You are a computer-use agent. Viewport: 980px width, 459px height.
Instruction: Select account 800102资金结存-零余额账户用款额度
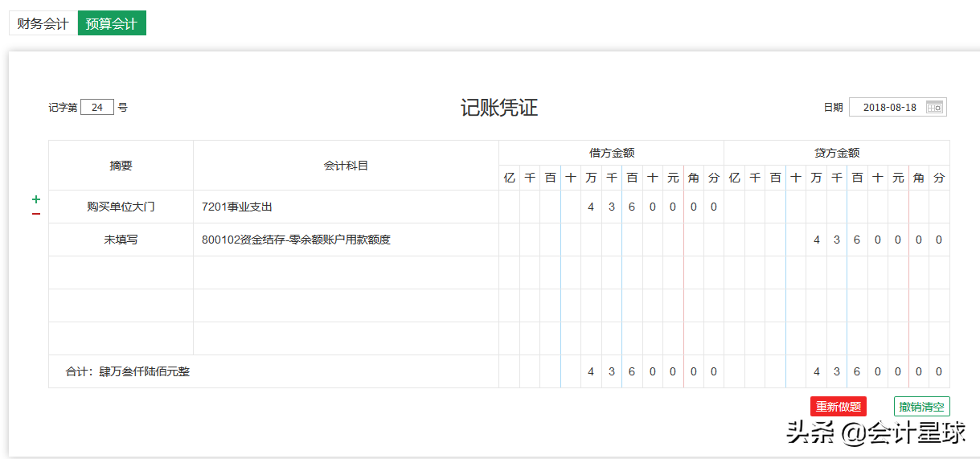pyautogui.click(x=346, y=240)
